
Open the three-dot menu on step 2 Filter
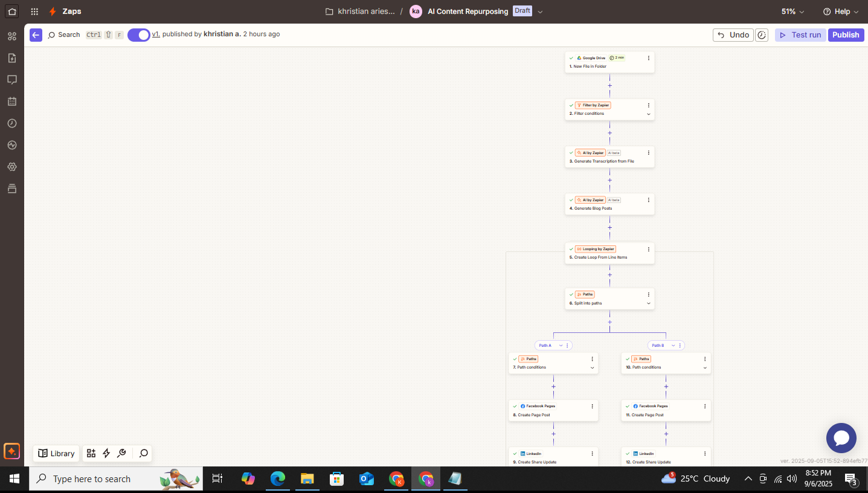pyautogui.click(x=649, y=105)
